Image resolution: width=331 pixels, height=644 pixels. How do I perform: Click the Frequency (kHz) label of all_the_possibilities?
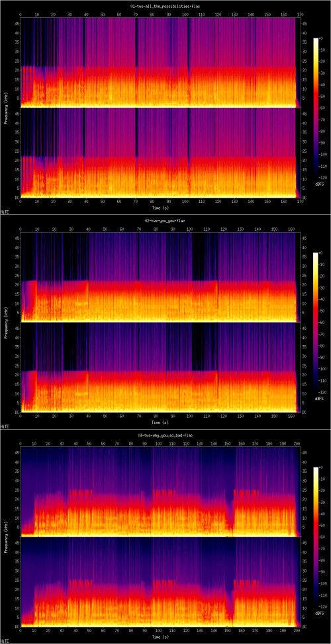pos(7,108)
